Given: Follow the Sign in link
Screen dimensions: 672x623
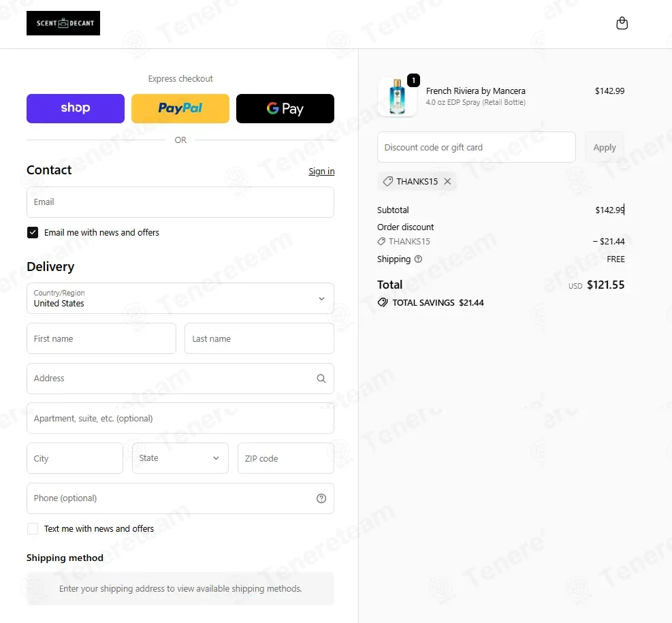Looking at the screenshot, I should pyautogui.click(x=321, y=172).
